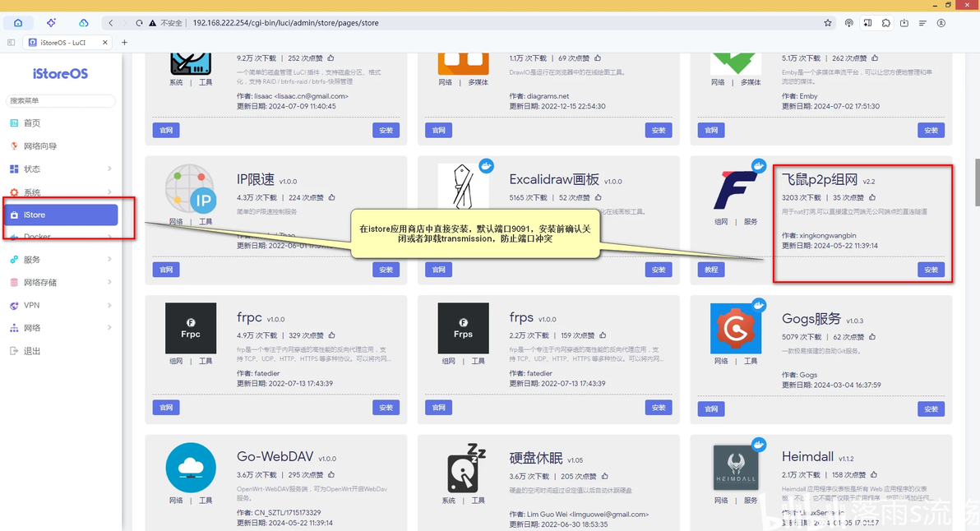Click the Go-WebDAV cloud icon

191,467
